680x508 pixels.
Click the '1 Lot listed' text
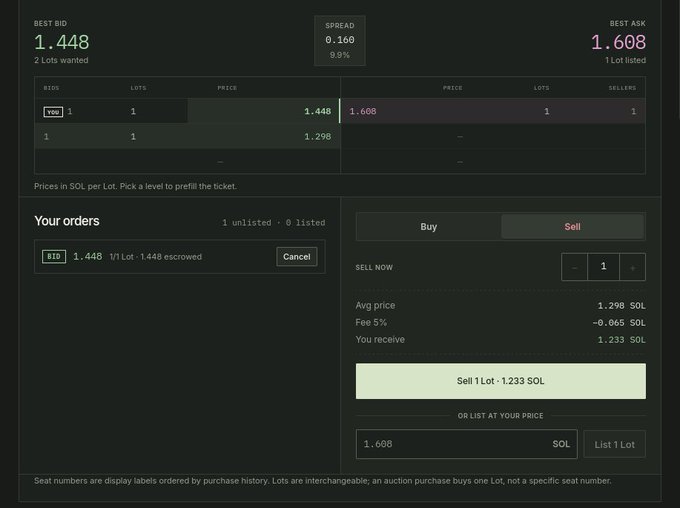pos(625,60)
